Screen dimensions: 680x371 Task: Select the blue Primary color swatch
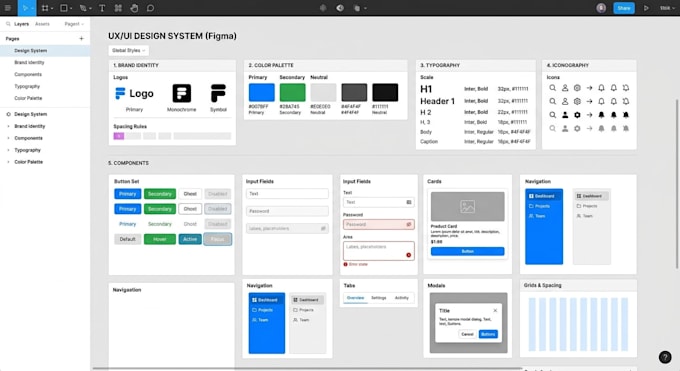coord(262,92)
